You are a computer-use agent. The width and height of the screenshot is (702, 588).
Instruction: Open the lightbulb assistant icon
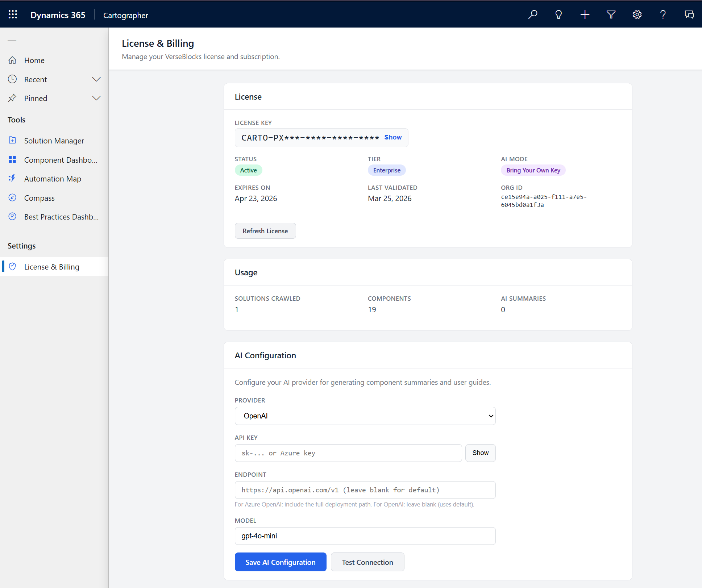tap(558, 14)
